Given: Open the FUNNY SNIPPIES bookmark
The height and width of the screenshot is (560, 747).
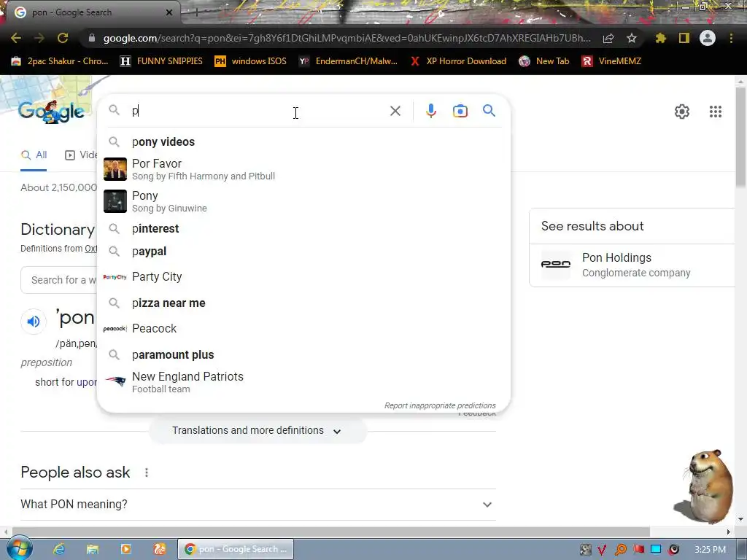Looking at the screenshot, I should (161, 61).
